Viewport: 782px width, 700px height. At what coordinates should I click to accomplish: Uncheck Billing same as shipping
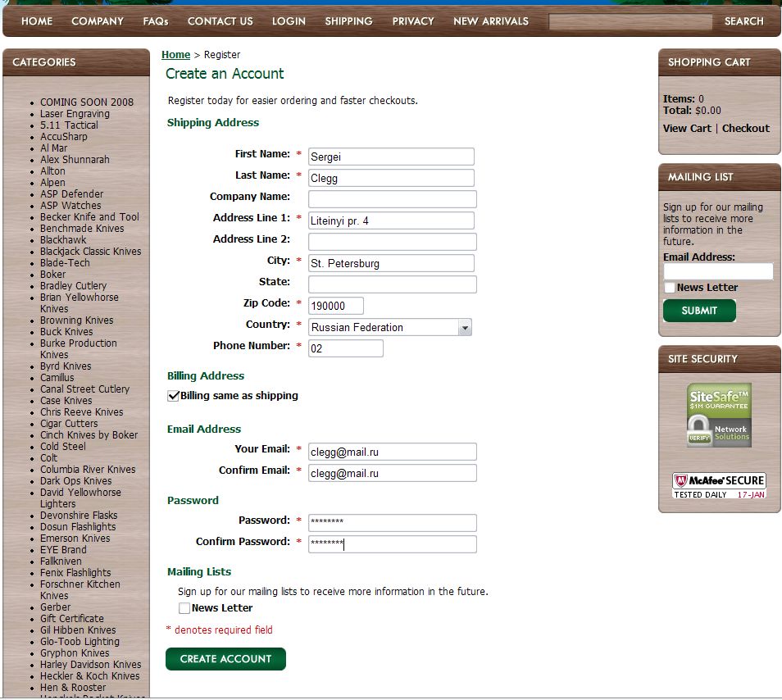(x=174, y=396)
